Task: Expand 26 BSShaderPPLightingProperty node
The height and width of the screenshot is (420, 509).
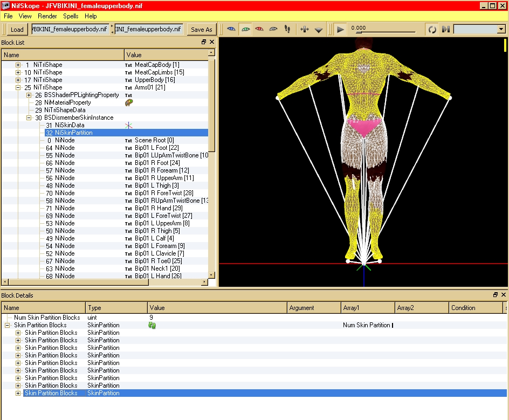Action: pyautogui.click(x=29, y=95)
